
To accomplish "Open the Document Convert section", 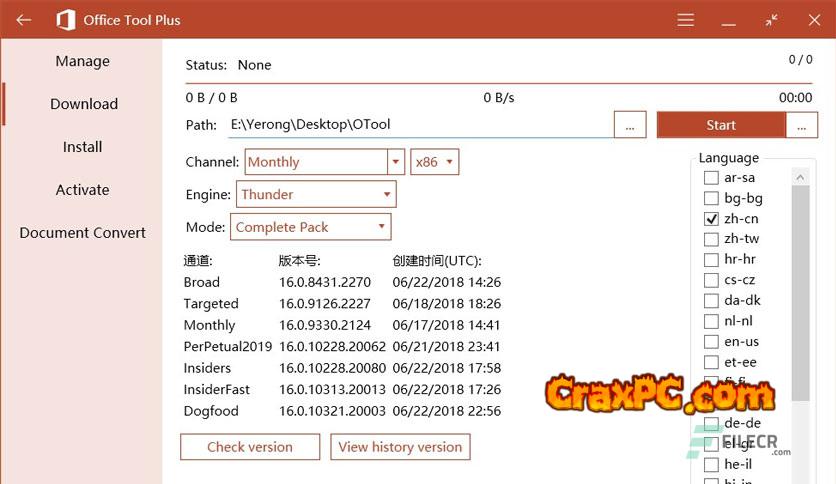I will [83, 233].
